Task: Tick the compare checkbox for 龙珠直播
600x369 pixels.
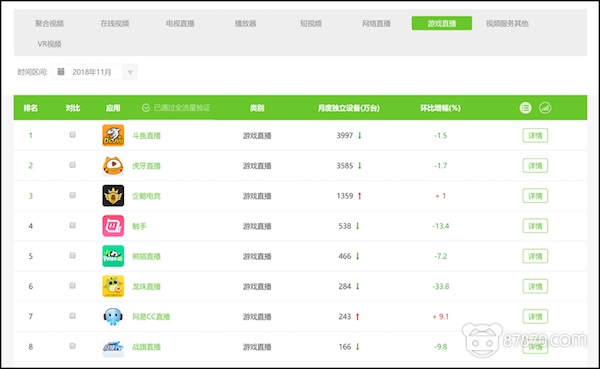Action: click(72, 286)
